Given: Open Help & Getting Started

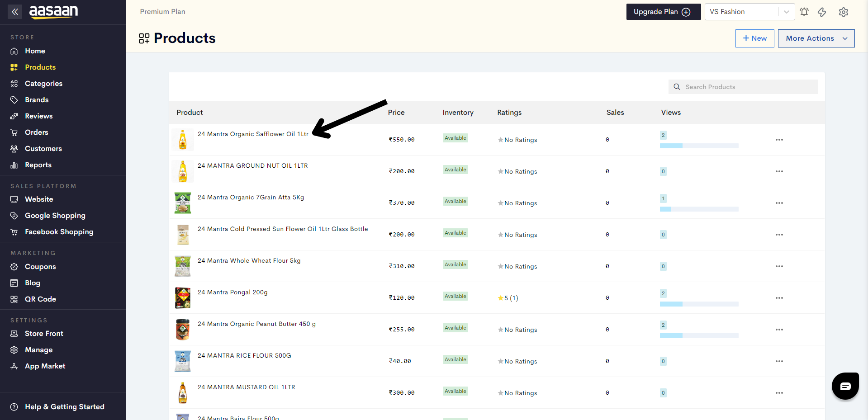Looking at the screenshot, I should pyautogui.click(x=65, y=407).
